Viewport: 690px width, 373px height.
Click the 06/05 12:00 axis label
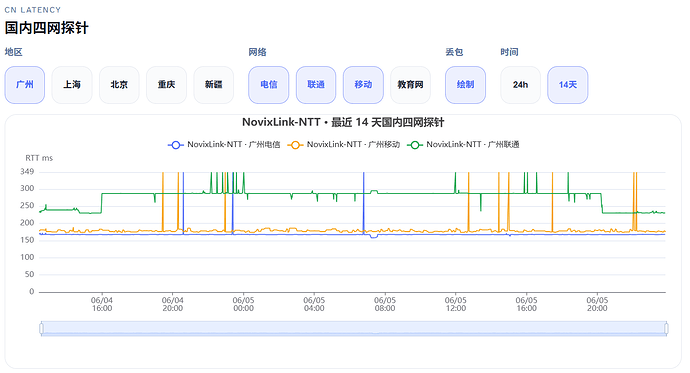455,304
